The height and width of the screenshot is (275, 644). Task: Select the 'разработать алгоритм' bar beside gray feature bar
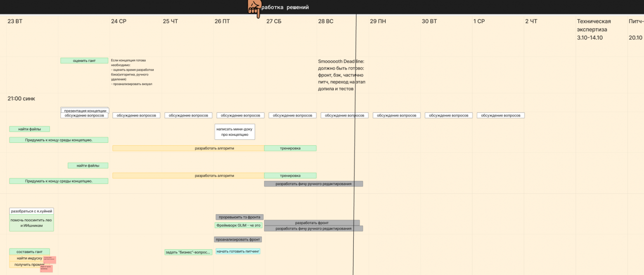click(x=188, y=175)
